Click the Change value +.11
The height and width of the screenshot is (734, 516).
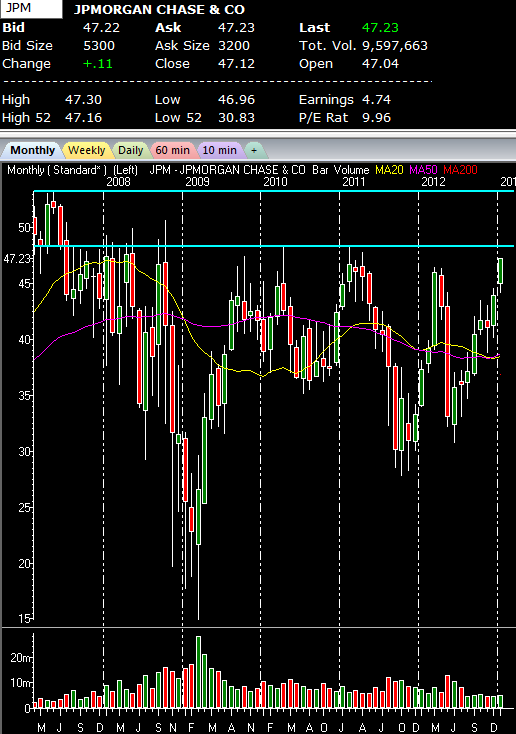98,64
